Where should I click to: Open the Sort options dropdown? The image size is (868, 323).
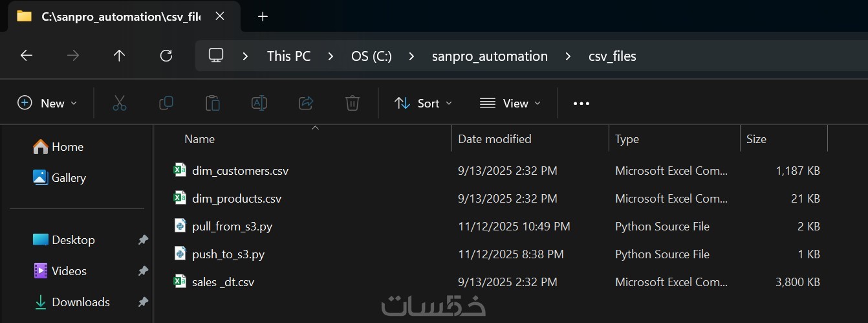[424, 103]
